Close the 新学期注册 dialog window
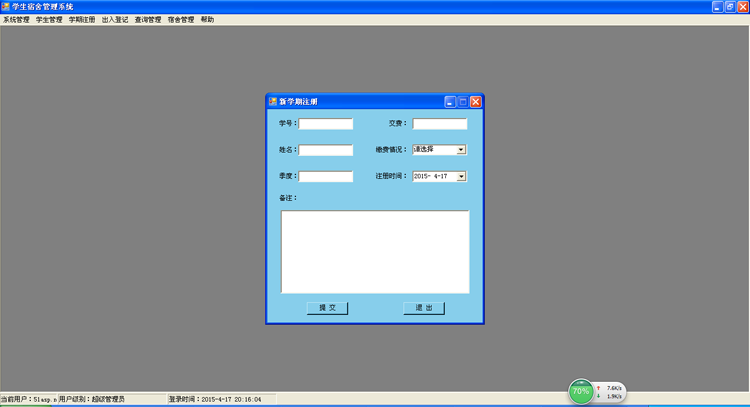 click(x=476, y=102)
